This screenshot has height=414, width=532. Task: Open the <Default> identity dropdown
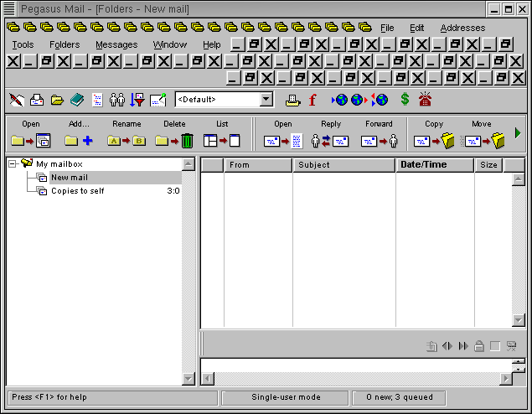(x=266, y=100)
